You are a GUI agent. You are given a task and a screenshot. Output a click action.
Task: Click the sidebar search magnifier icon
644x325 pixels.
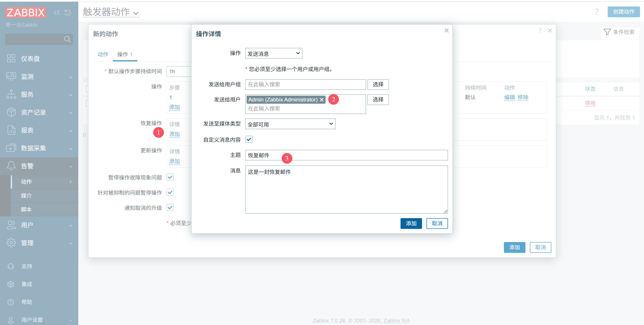point(67,39)
